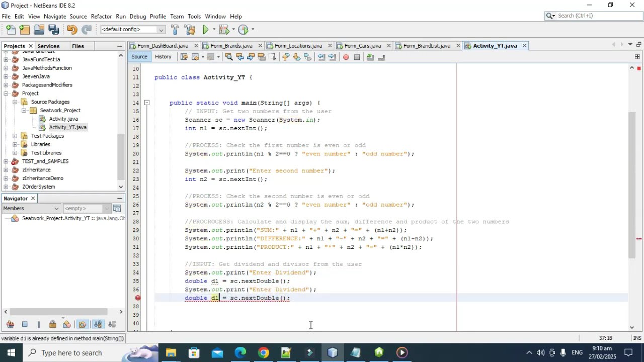Toggle Sort by Source in Navigator
Viewport: 644px width, 362px height.
112,324
